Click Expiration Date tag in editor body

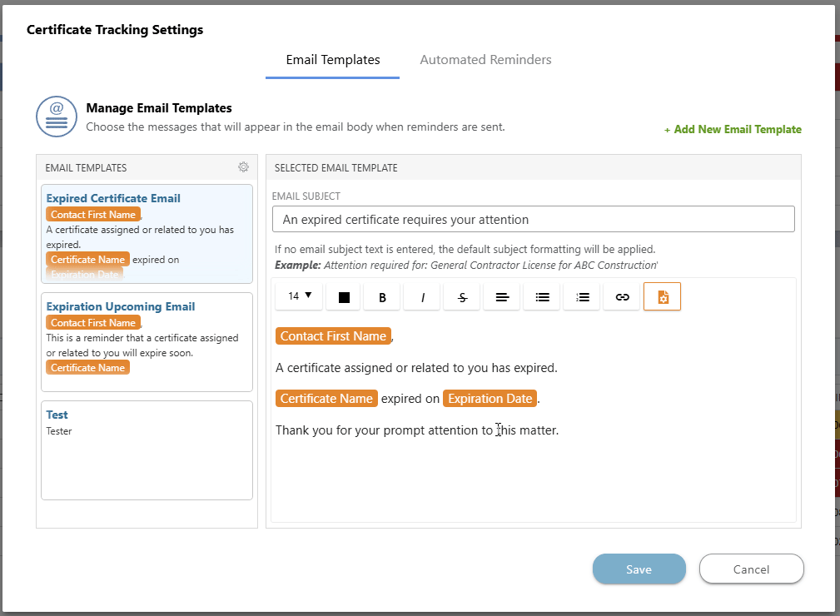[x=490, y=399]
